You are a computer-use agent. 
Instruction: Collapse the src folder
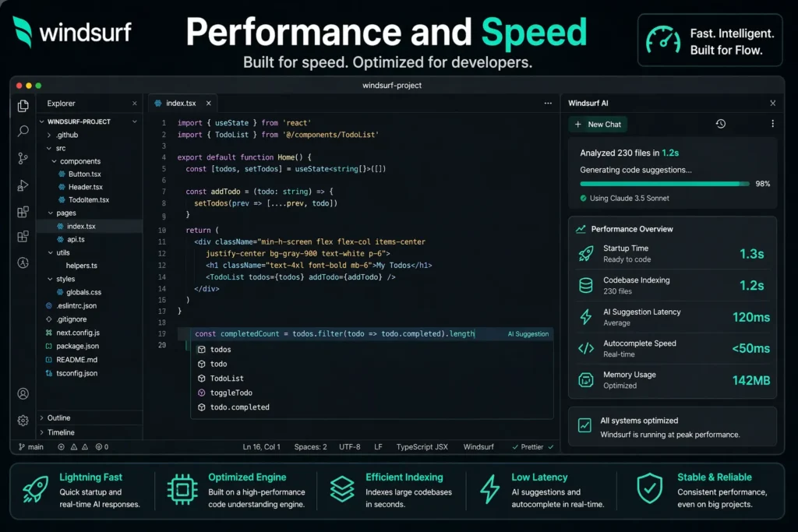(x=49, y=149)
